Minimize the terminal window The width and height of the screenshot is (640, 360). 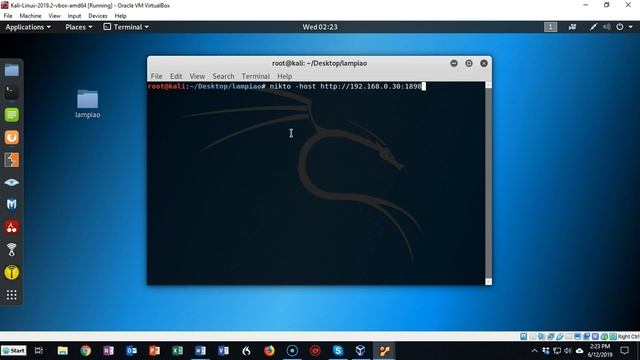[x=453, y=63]
